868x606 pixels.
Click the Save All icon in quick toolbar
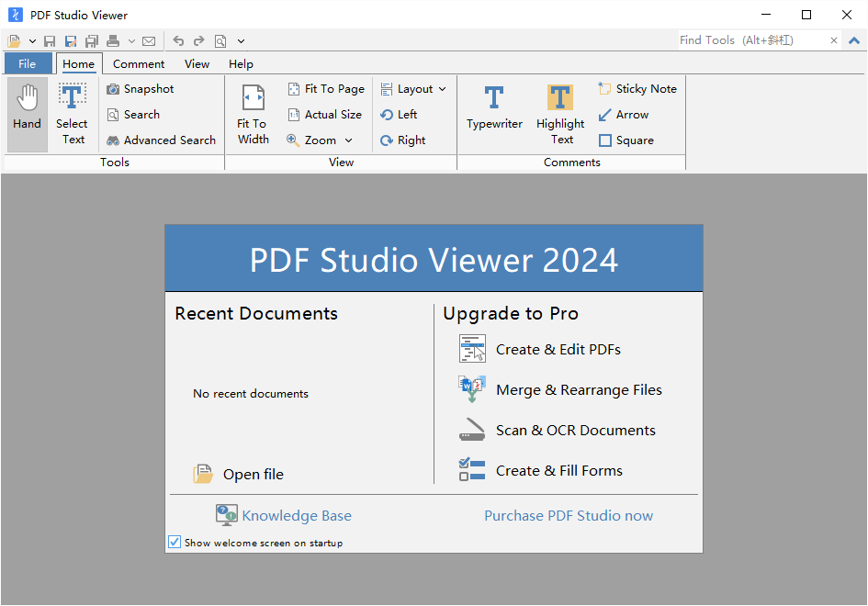91,41
